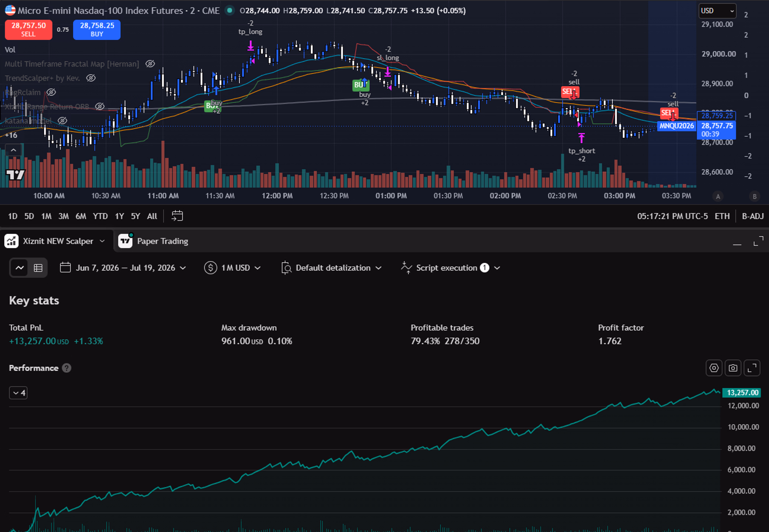The height and width of the screenshot is (532, 769).
Task: Toggle visibility of Katana model indicator
Action: pos(62,121)
